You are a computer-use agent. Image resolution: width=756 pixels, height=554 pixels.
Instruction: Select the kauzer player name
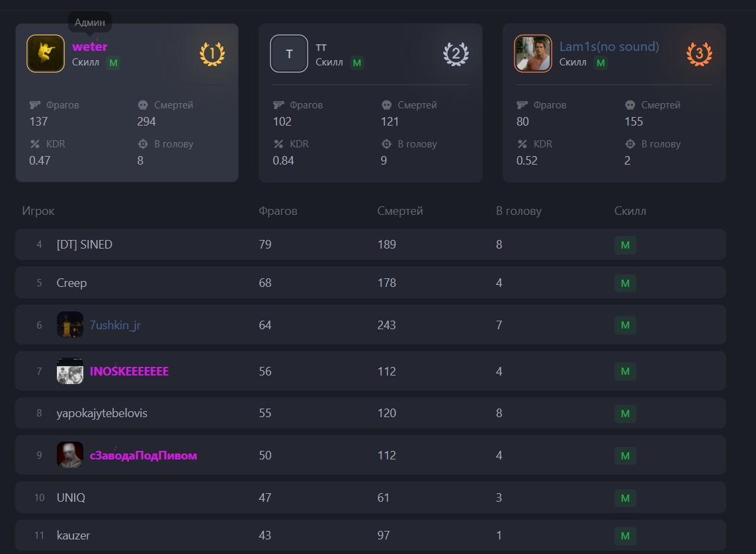[73, 535]
